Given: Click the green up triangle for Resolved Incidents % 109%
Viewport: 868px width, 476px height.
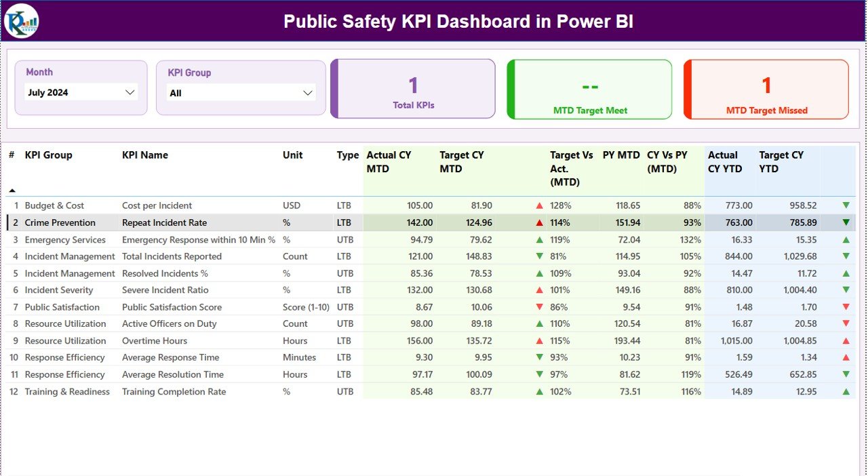Looking at the screenshot, I should point(538,273).
